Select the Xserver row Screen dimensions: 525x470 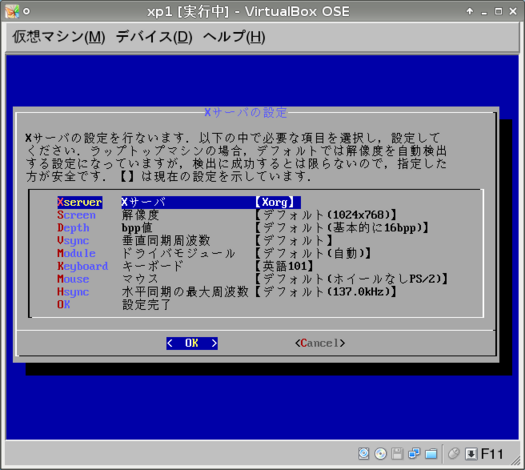[179, 202]
